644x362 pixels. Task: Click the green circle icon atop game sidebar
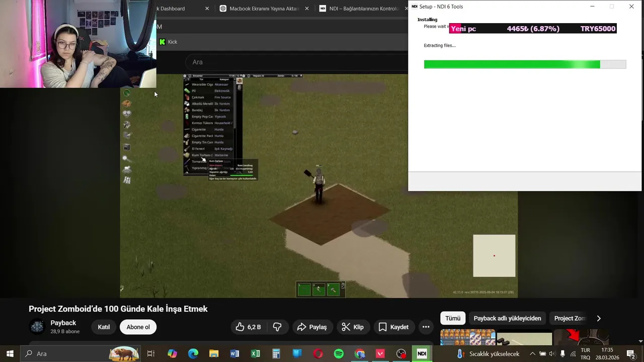pos(127,93)
